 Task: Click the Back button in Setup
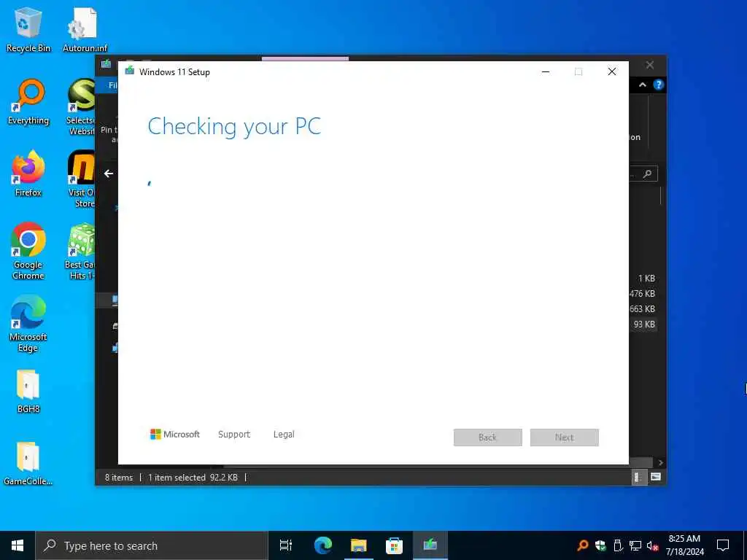[x=488, y=437]
